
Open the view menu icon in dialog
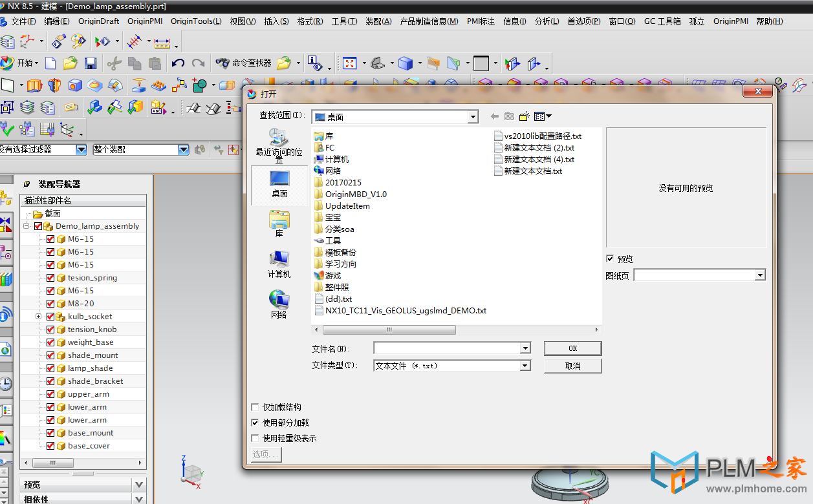(543, 116)
